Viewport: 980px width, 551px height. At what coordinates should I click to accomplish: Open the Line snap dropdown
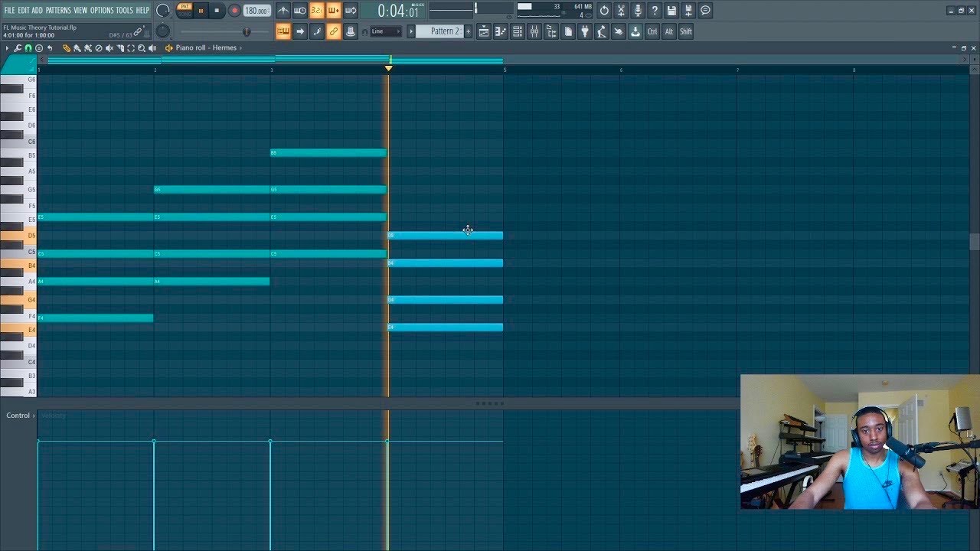pyautogui.click(x=386, y=31)
